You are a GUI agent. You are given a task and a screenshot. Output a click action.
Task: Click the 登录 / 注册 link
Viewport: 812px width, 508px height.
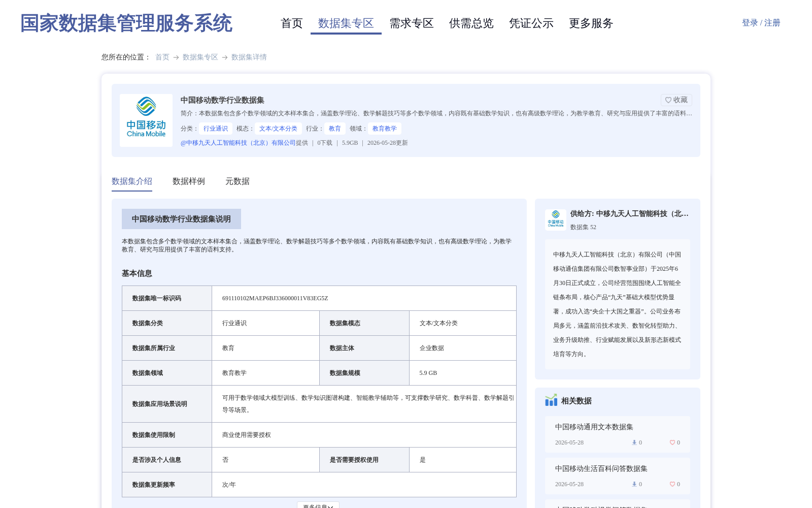click(x=761, y=23)
